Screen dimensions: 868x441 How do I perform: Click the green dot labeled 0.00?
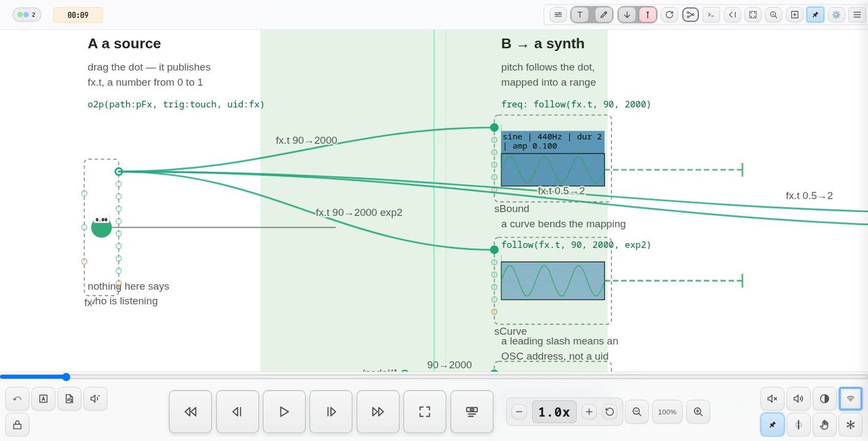[x=101, y=227]
